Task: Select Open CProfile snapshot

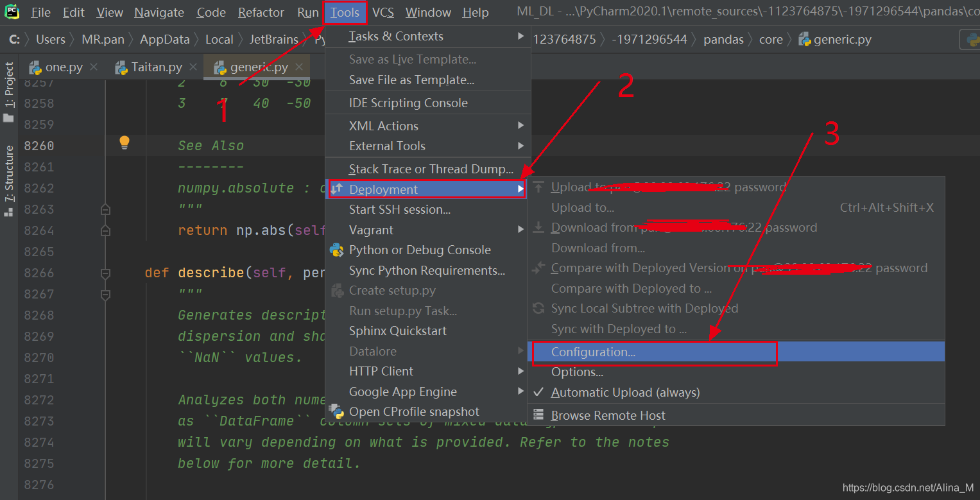Action: pos(427,411)
